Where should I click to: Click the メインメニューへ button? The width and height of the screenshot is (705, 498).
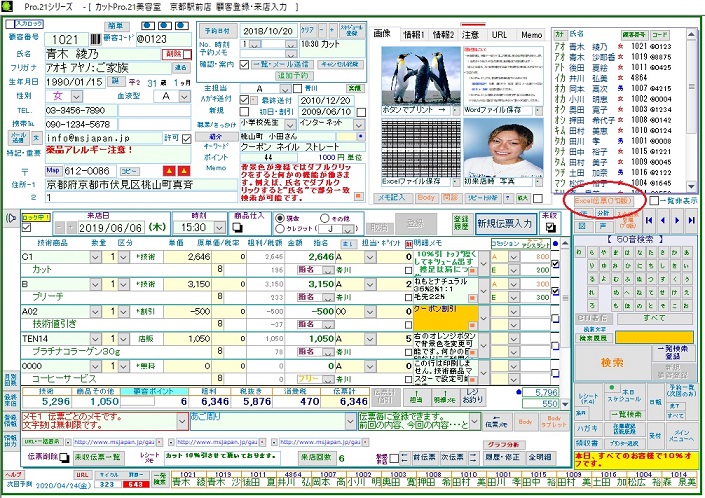[x=682, y=435]
